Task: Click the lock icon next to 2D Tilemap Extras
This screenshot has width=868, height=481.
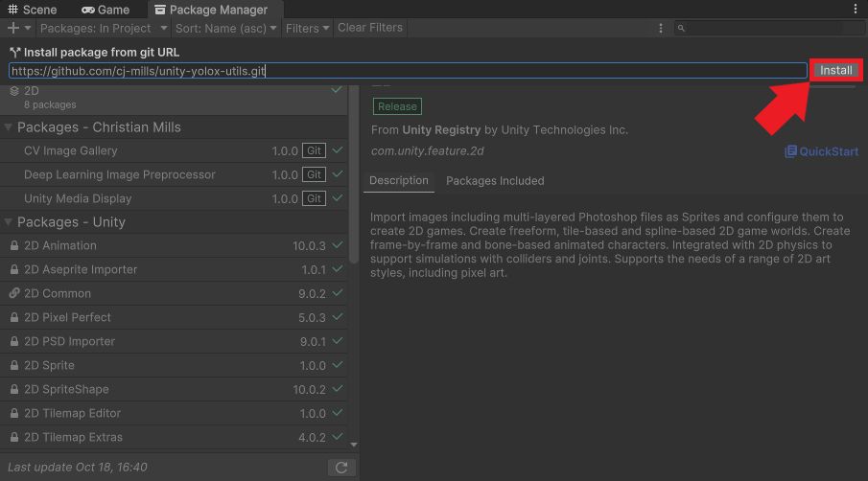Action: coord(13,437)
